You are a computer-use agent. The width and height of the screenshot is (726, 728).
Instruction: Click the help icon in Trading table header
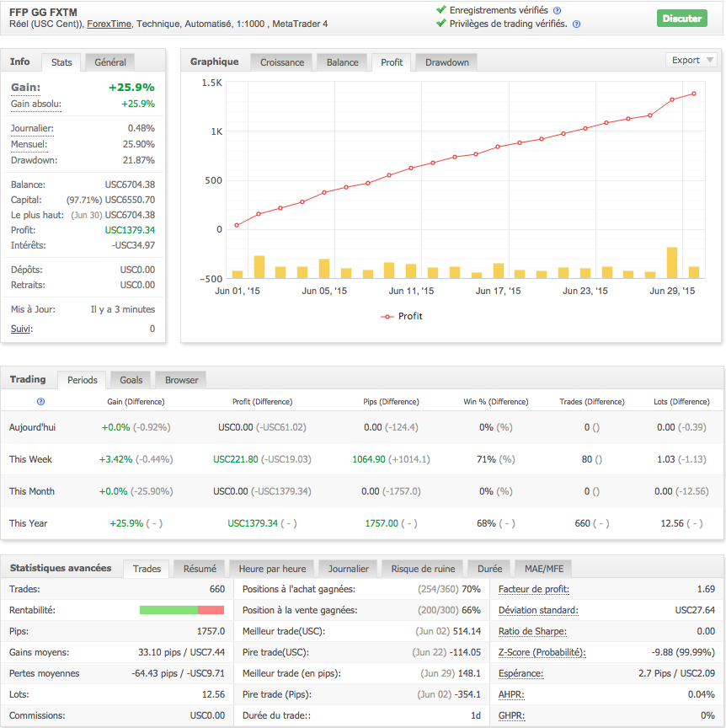coord(40,402)
